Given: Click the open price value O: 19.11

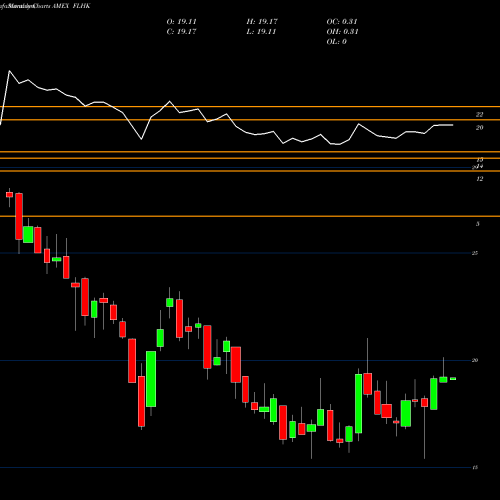Looking at the screenshot, I should click(181, 22).
